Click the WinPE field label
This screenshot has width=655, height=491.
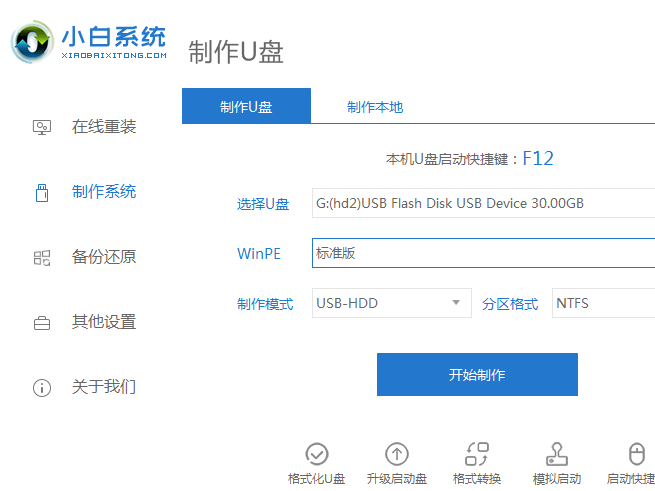[259, 254]
